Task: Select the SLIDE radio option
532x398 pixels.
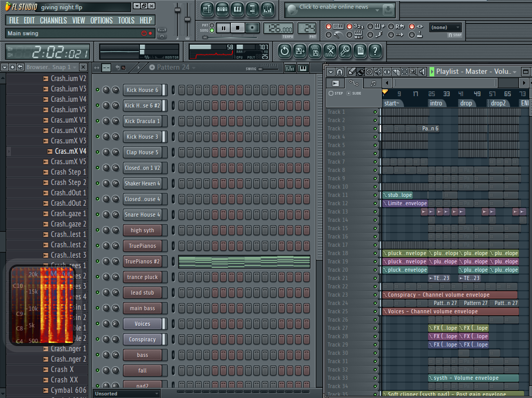Action: click(348, 93)
